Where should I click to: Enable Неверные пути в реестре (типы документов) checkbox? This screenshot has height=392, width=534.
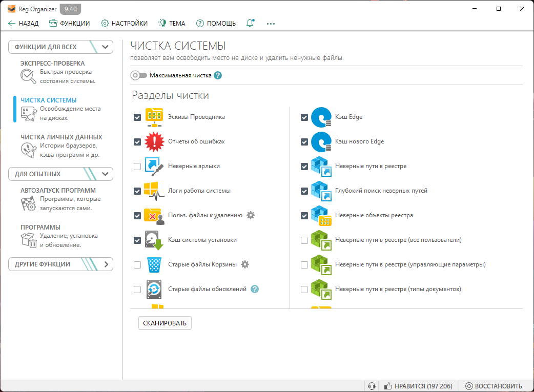(304, 290)
